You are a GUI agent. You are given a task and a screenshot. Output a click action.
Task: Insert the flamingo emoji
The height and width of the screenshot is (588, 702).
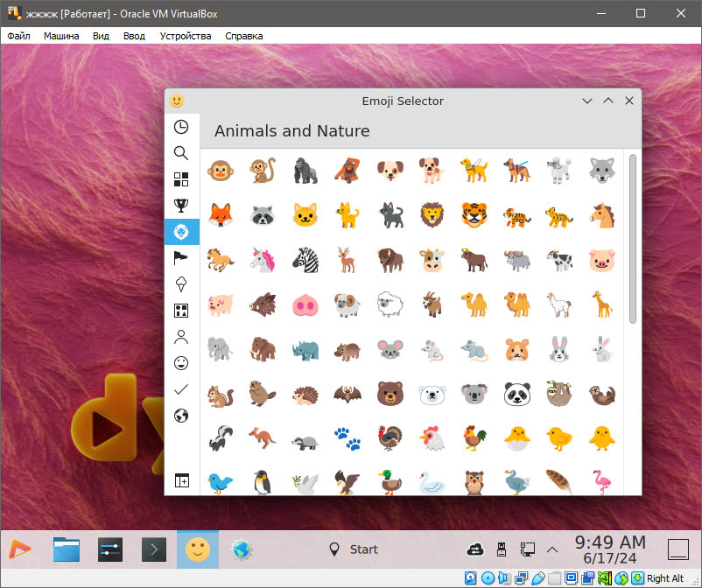coord(602,482)
